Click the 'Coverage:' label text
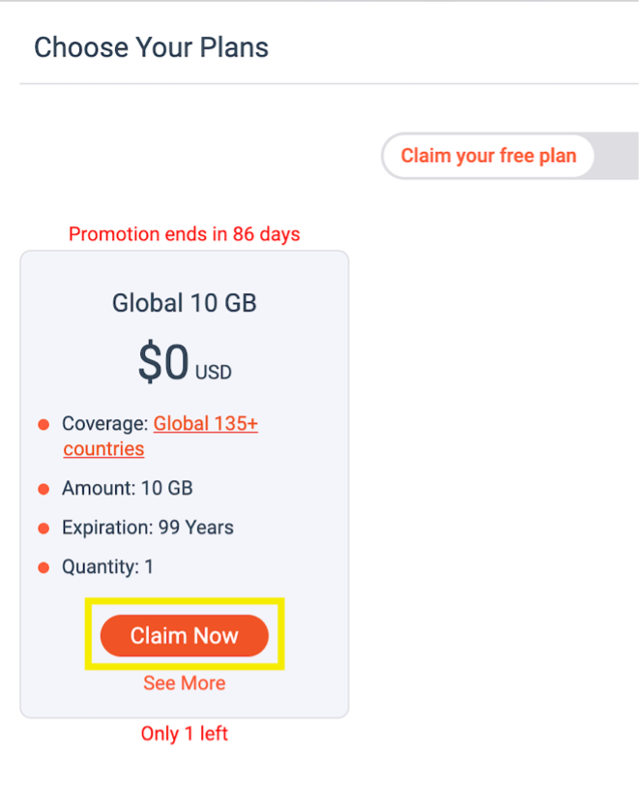 pyautogui.click(x=105, y=423)
